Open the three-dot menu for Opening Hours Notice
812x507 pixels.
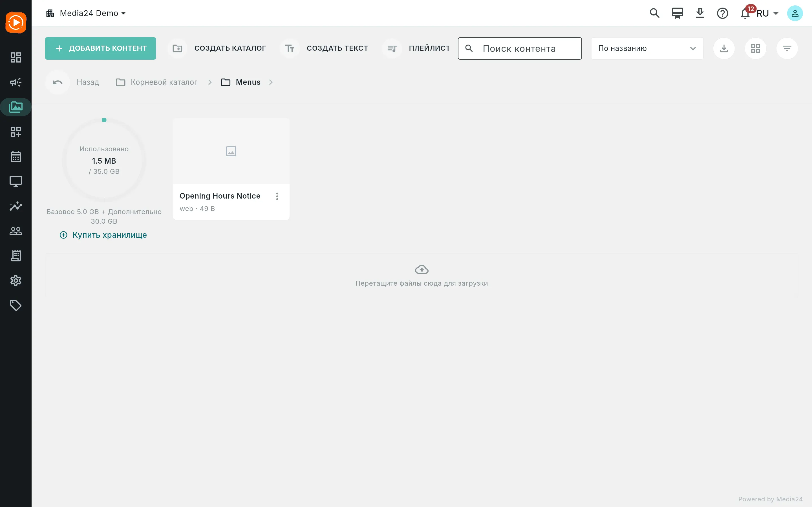[277, 196]
